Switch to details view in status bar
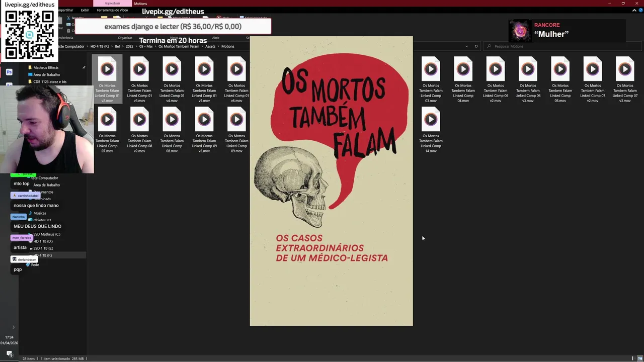The image size is (644, 362). coord(633,358)
